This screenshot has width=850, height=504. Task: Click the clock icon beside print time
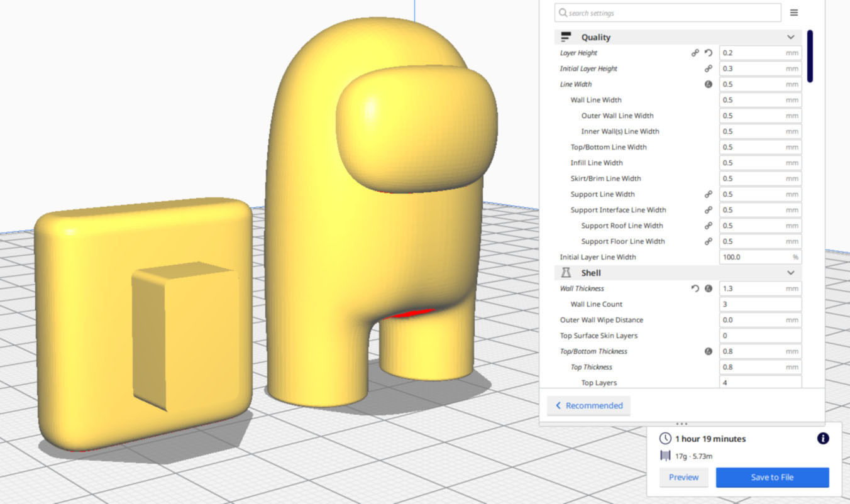click(x=665, y=439)
